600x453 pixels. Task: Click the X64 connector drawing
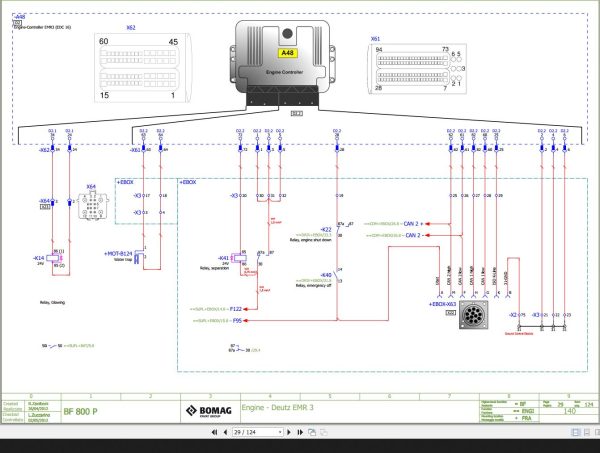[91, 206]
